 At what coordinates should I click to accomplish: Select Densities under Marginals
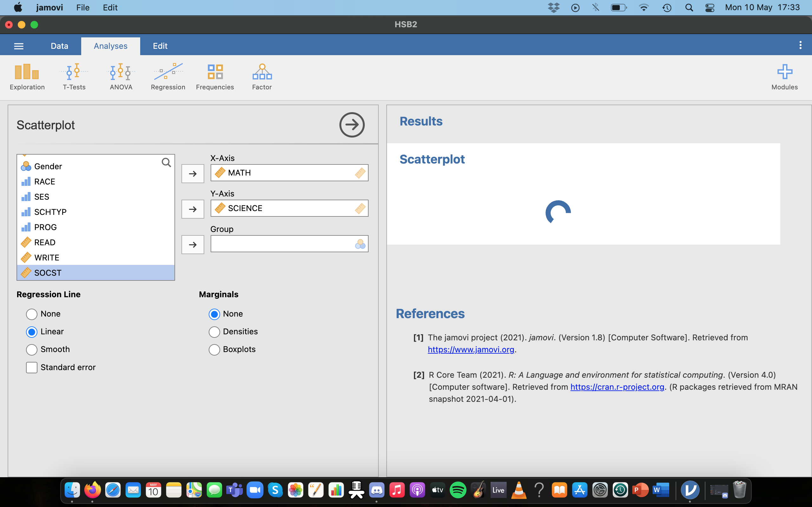tap(215, 332)
